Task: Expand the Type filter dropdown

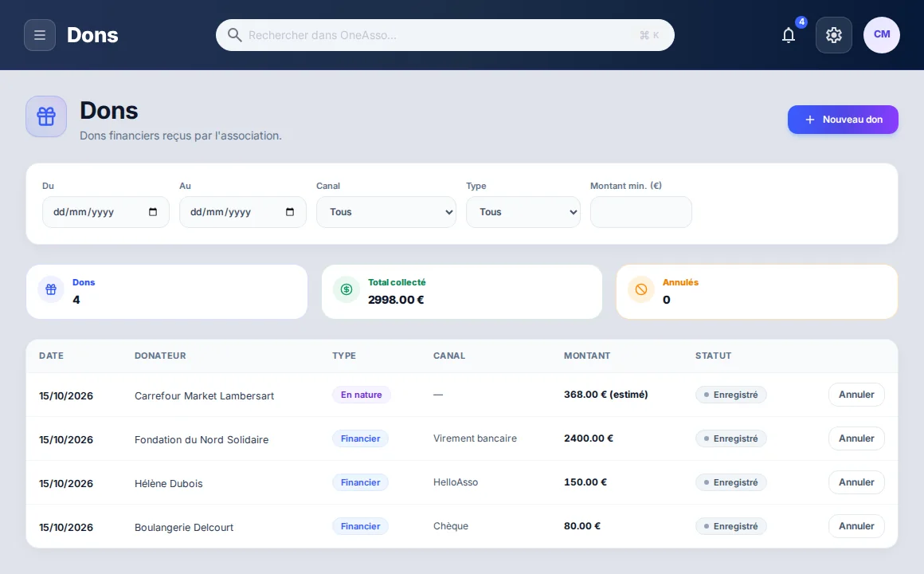Action: click(x=523, y=212)
